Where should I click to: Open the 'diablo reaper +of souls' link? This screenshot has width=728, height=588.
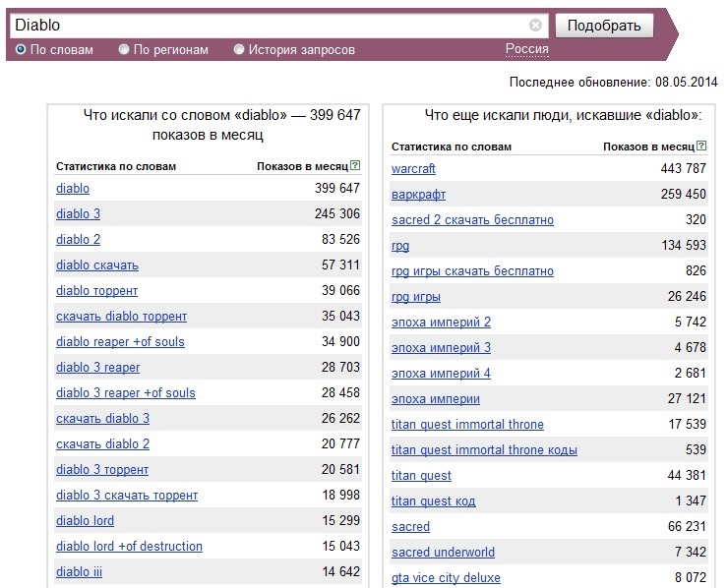pyautogui.click(x=120, y=341)
